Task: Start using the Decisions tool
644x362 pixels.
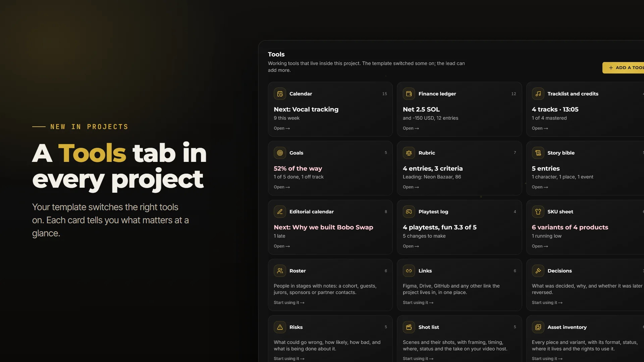Action: pyautogui.click(x=547, y=303)
